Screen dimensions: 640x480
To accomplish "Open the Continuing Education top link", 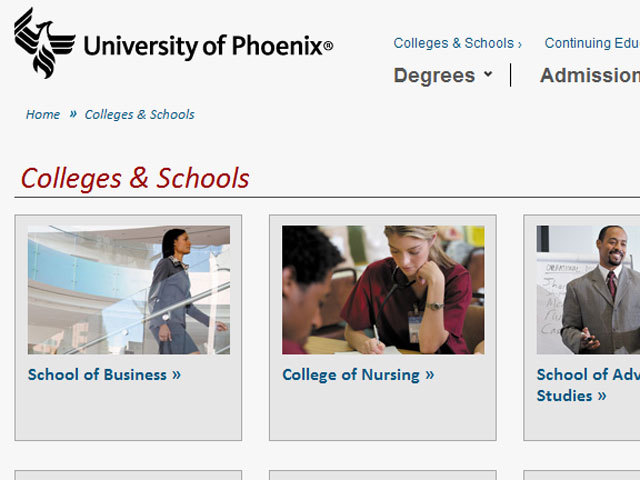I will point(592,43).
